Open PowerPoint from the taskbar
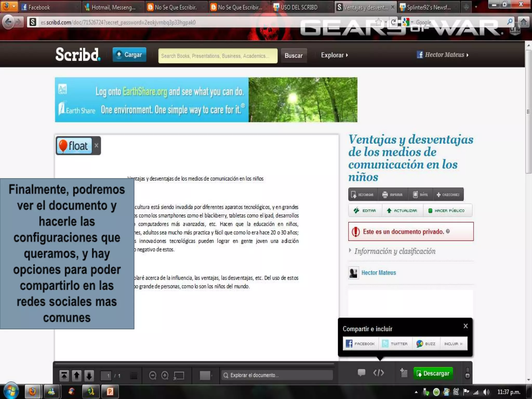 (110, 391)
